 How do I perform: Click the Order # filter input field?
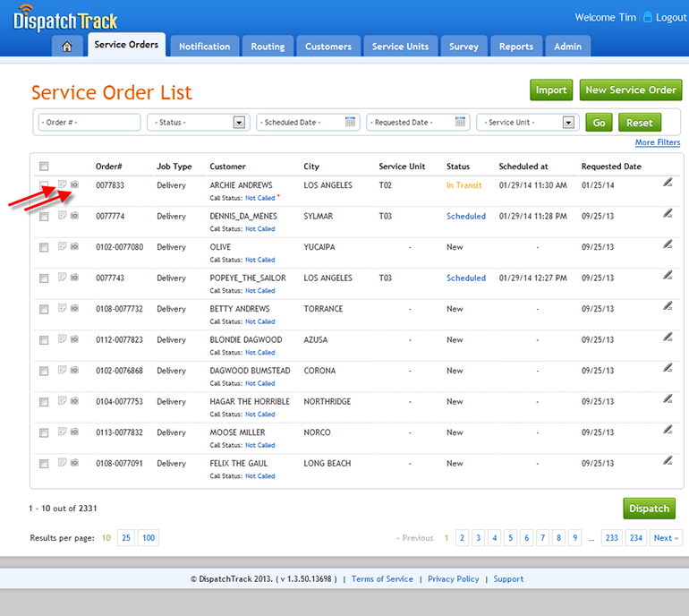coord(89,123)
